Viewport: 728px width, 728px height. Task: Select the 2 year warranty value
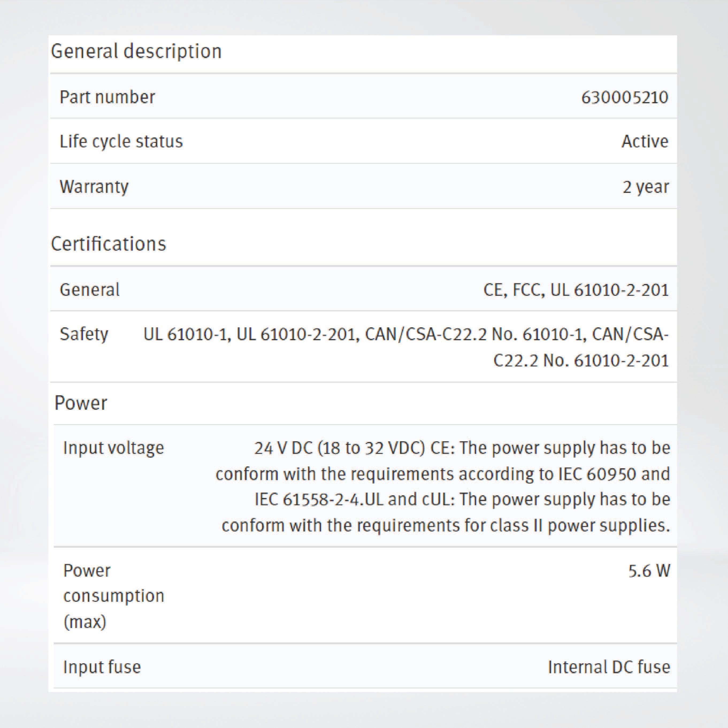coord(645,187)
